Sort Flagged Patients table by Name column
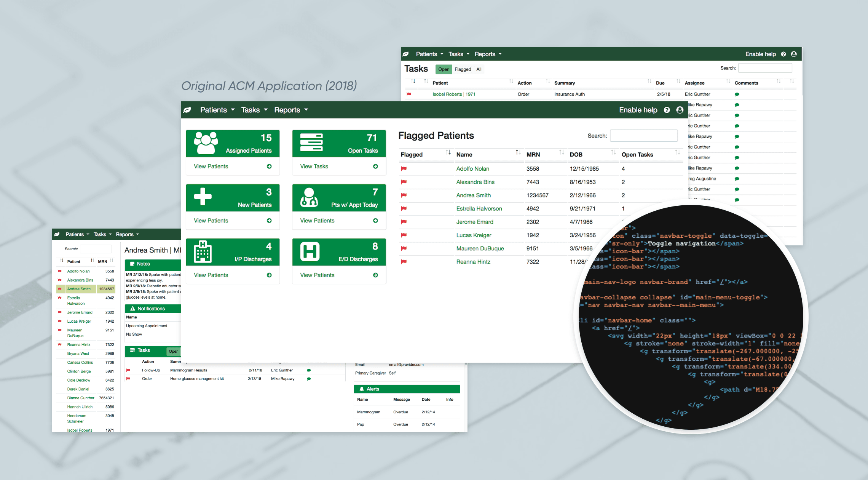 (488, 154)
